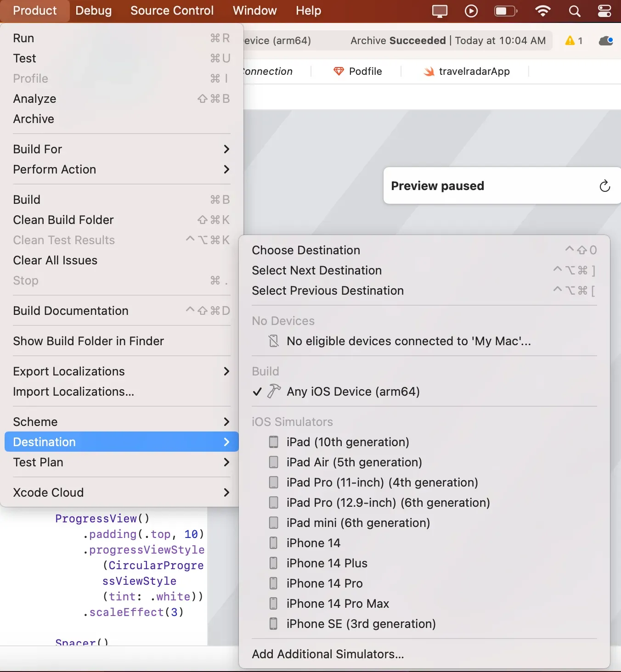Screen dimensions: 621x672
Task: Choose Select Previous Destination
Action: [x=424, y=290]
